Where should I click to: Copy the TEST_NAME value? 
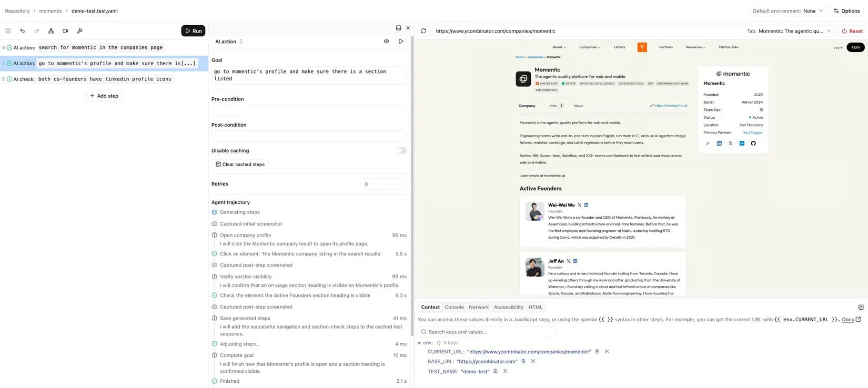click(495, 372)
